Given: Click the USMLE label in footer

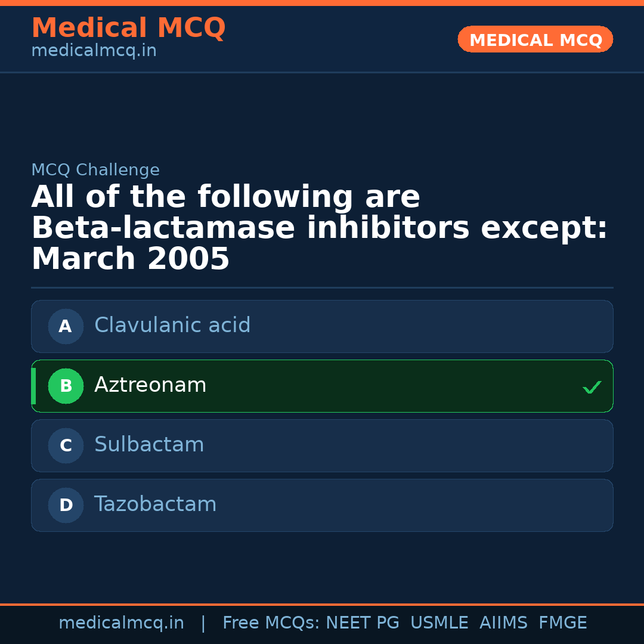Looking at the screenshot, I should (439, 623).
